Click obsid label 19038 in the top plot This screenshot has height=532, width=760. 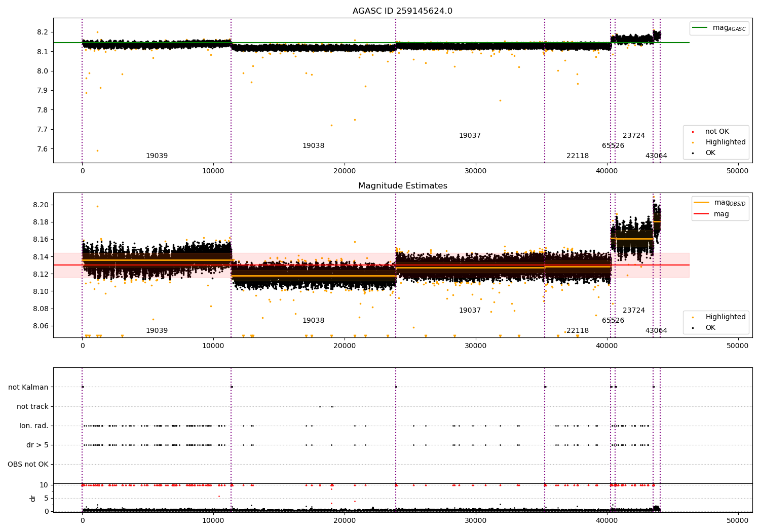(313, 146)
